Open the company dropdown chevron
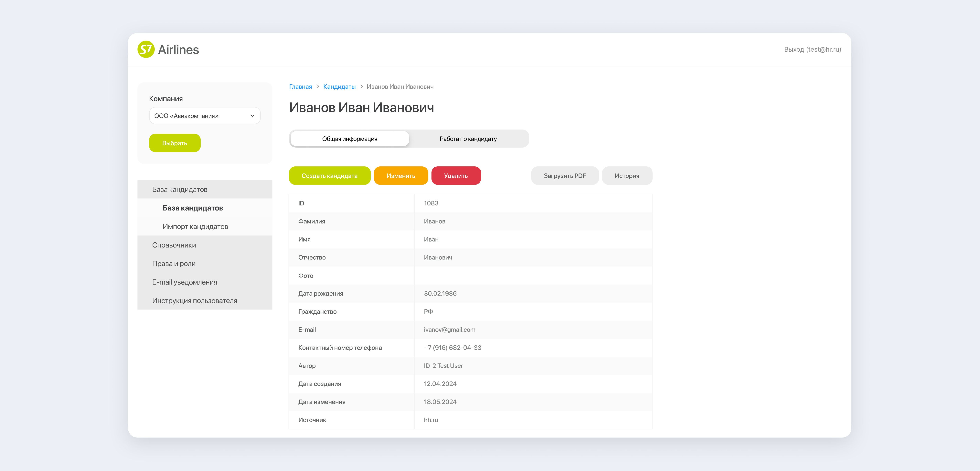Screen dimensions: 980x471 click(252, 116)
